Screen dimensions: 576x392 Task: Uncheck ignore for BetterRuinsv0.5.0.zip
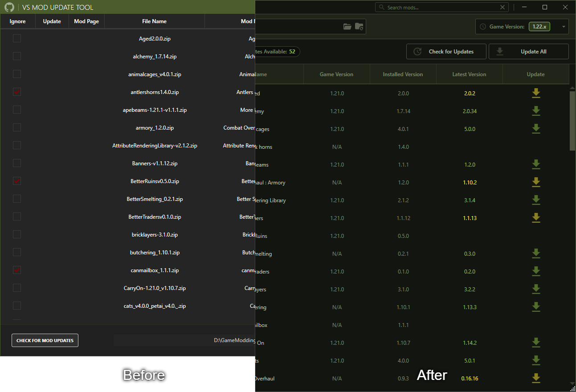[17, 181]
